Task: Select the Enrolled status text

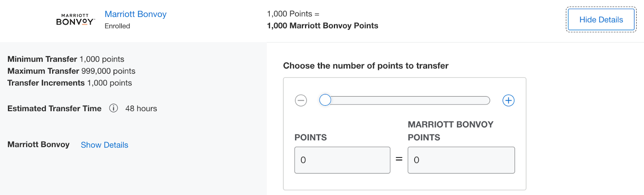Action: (x=117, y=26)
